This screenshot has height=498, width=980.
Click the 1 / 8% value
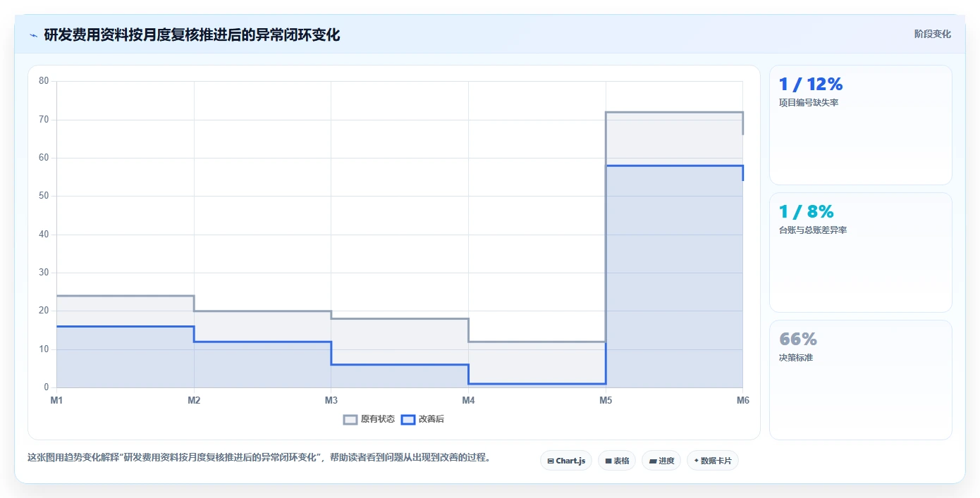pos(807,211)
